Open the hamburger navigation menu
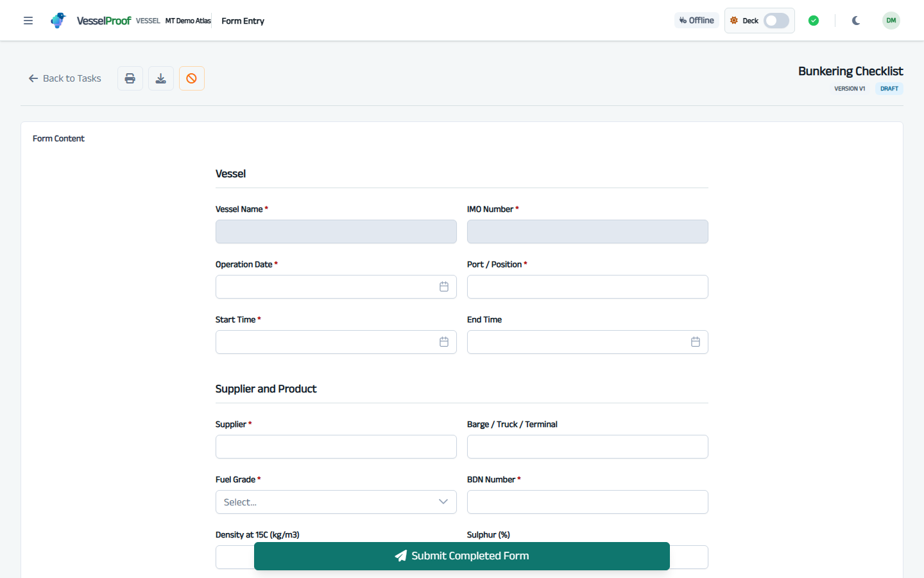This screenshot has width=924, height=578. click(28, 21)
